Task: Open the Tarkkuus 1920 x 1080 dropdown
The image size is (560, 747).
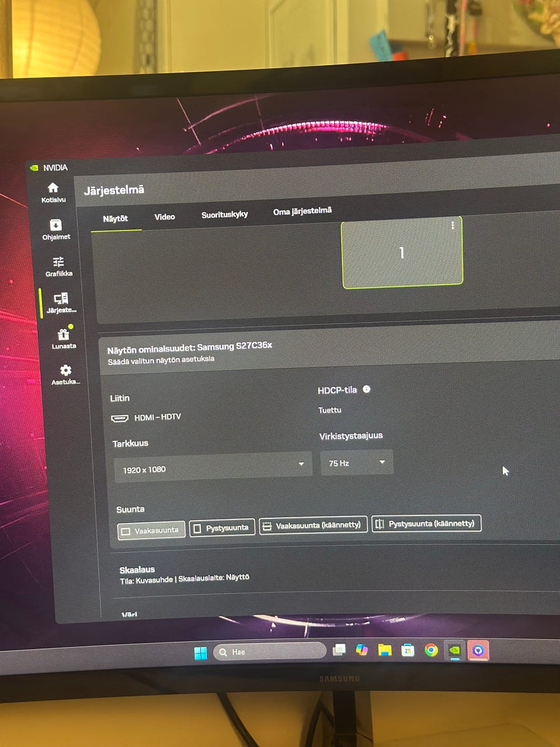Action: click(213, 467)
